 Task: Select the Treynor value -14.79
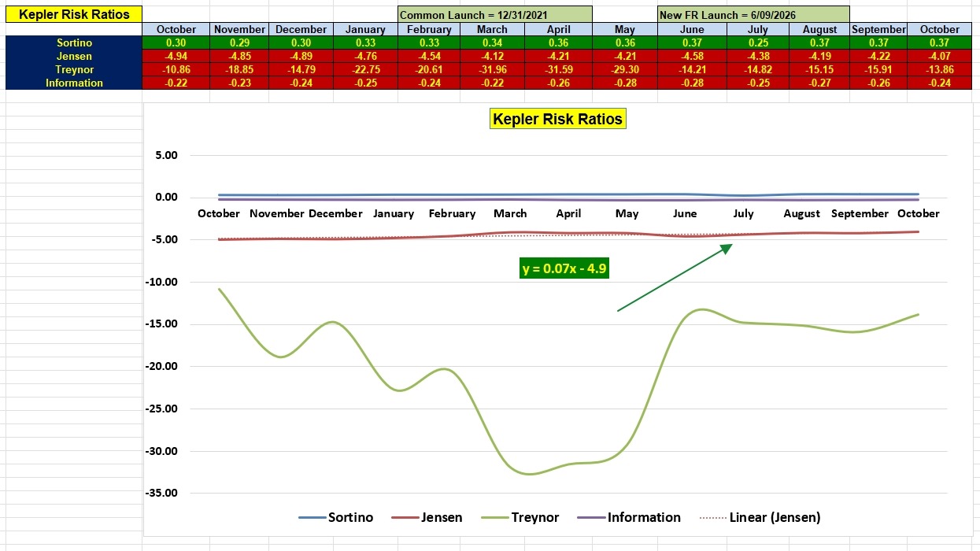coord(301,69)
